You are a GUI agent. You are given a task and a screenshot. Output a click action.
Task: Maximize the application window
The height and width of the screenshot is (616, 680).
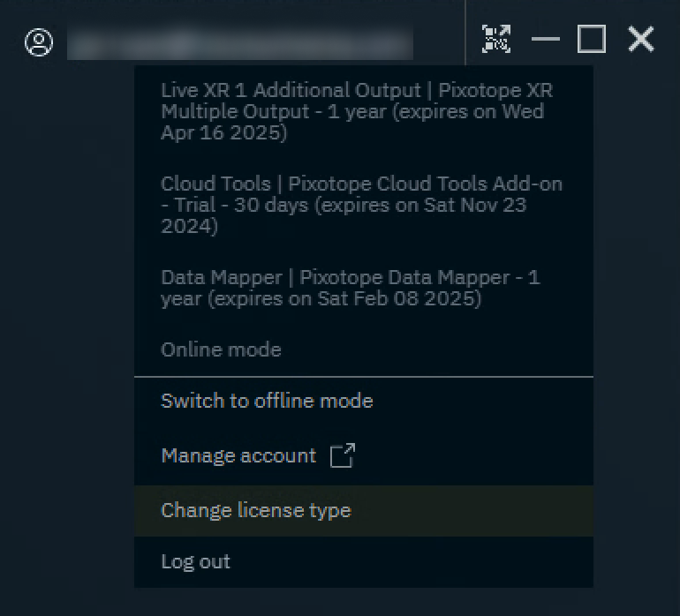tap(592, 40)
